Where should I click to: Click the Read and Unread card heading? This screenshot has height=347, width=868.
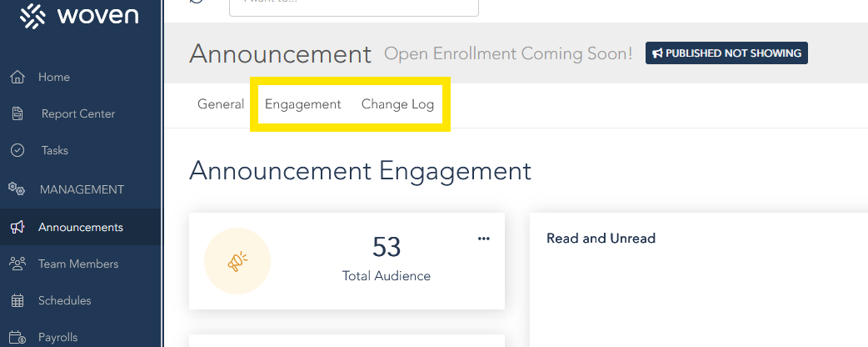(601, 239)
